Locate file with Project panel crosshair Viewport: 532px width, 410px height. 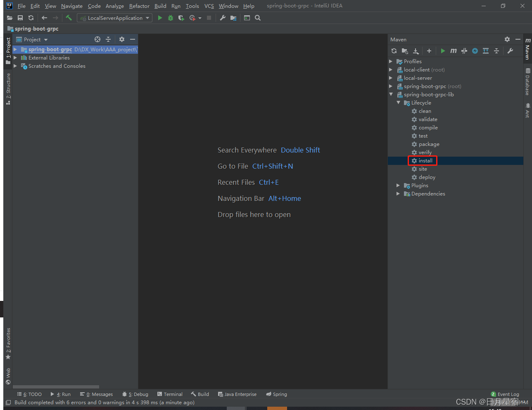pyautogui.click(x=97, y=39)
